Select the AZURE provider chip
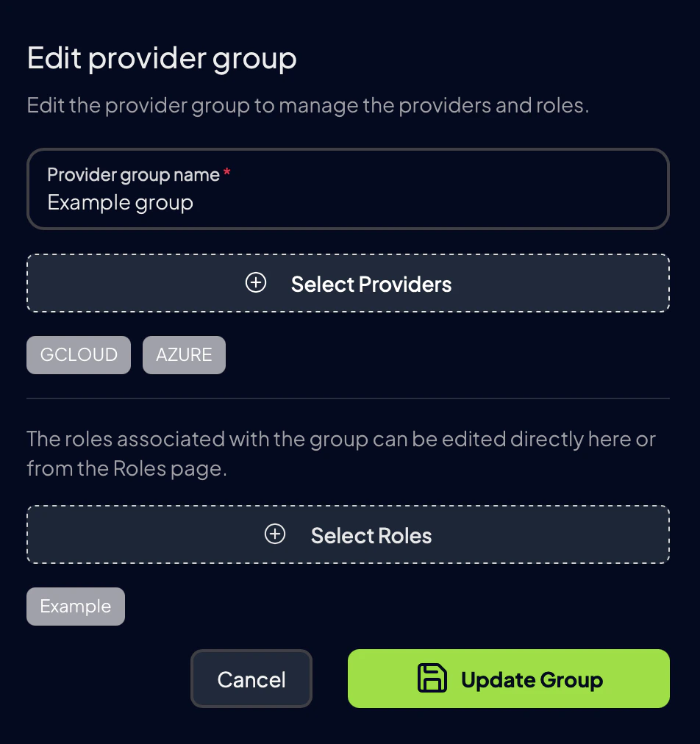 pyautogui.click(x=184, y=354)
